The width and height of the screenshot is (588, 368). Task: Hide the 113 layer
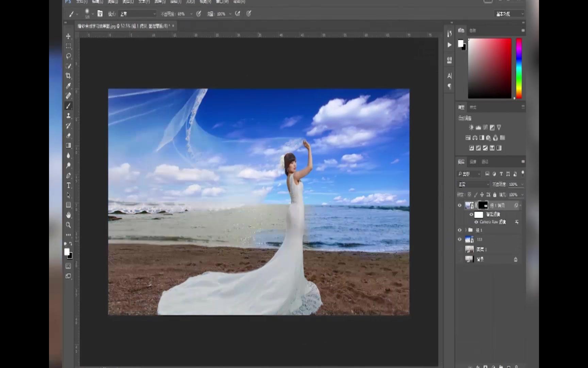(x=460, y=240)
